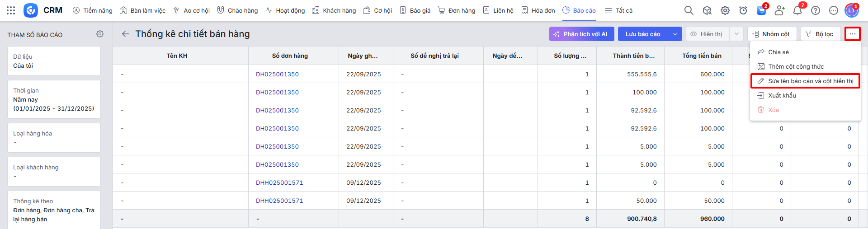This screenshot has width=868, height=229.
Task: Expand the Lưu báo cáo dropdown arrow
Action: (x=675, y=34)
